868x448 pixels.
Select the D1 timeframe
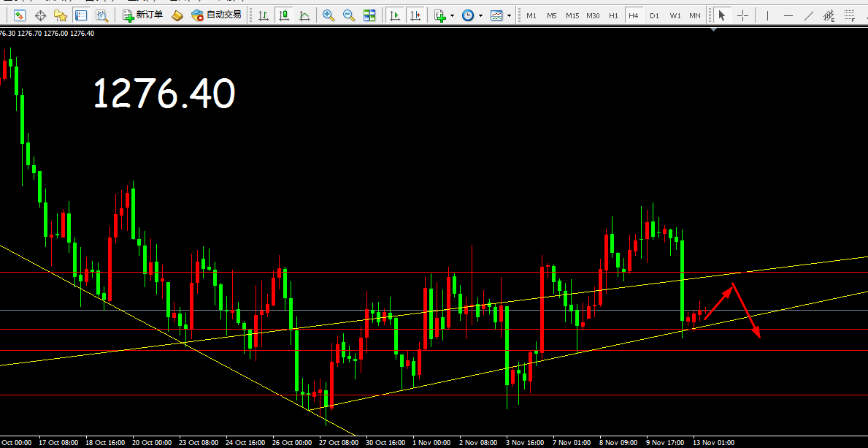[x=654, y=15]
